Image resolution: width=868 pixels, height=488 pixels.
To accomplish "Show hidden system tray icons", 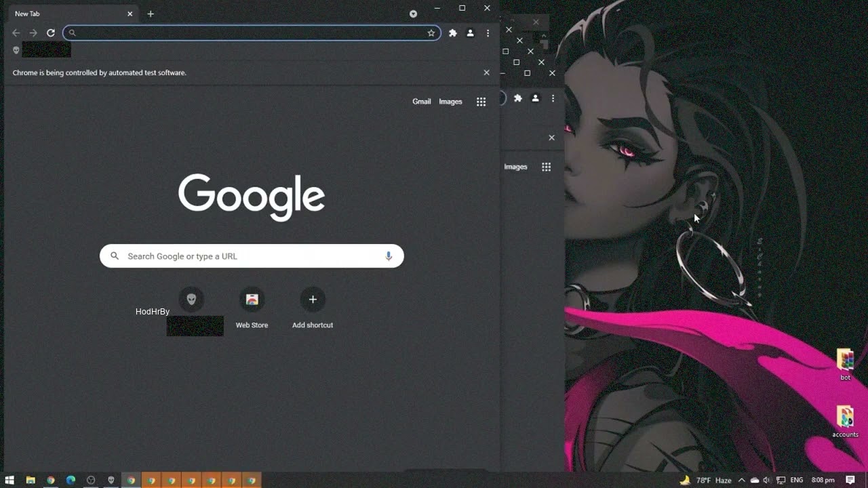I will tap(742, 481).
